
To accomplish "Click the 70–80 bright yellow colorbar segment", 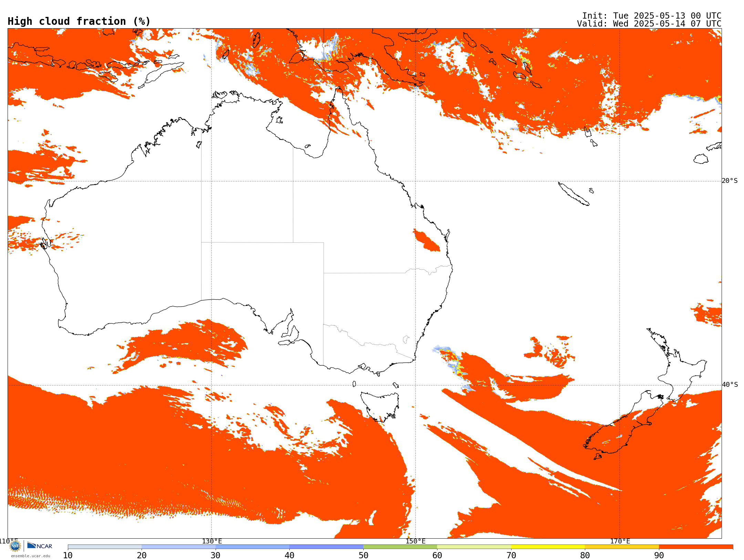I will [548, 547].
